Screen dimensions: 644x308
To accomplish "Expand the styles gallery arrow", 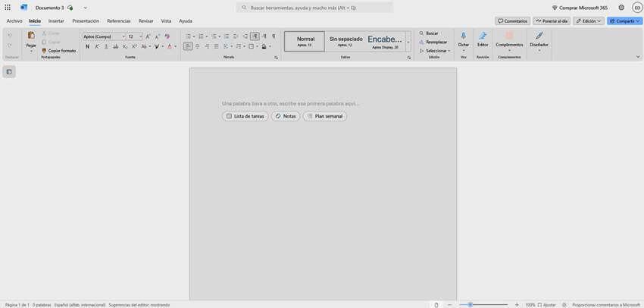I will click(x=408, y=42).
